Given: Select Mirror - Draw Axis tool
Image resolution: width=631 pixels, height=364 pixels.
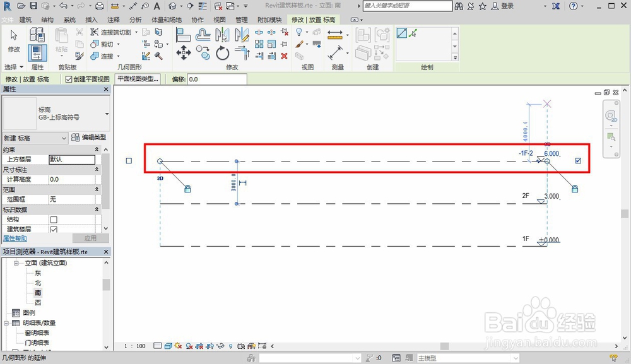Looking at the screenshot, I should [242, 35].
